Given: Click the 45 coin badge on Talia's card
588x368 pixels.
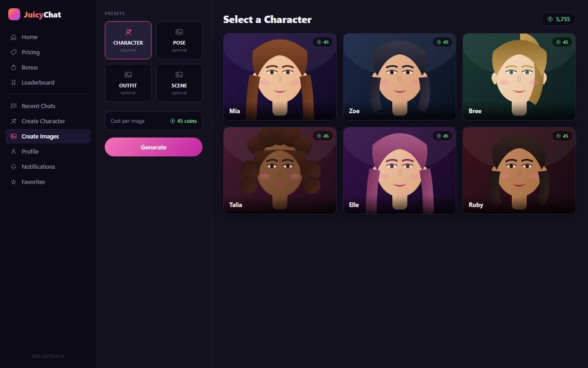Looking at the screenshot, I should coord(323,136).
